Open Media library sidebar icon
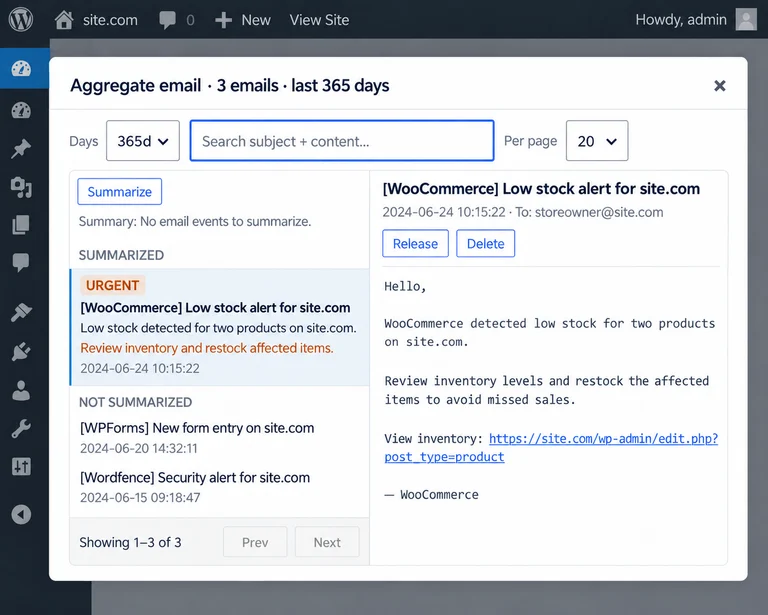 pos(21,187)
